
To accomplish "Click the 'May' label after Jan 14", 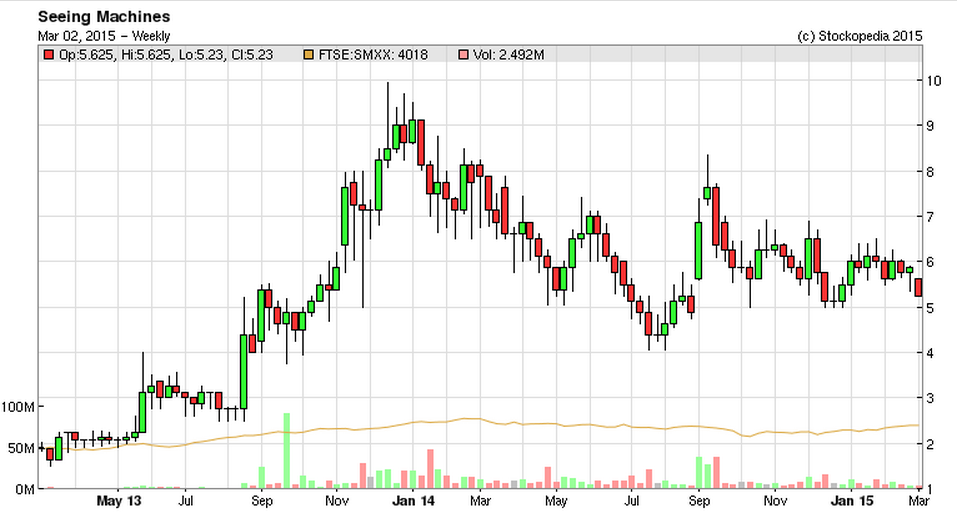I will pyautogui.click(x=555, y=501).
